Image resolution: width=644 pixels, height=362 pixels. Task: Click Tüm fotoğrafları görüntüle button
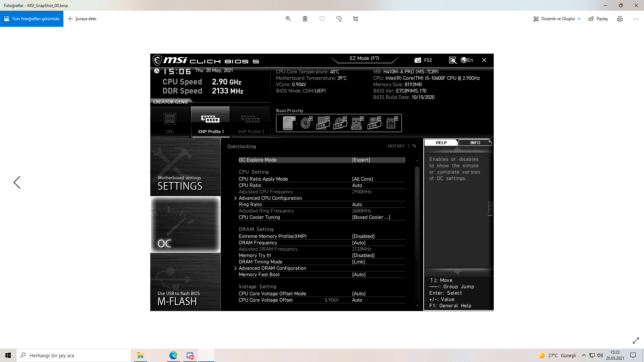pyautogui.click(x=32, y=19)
